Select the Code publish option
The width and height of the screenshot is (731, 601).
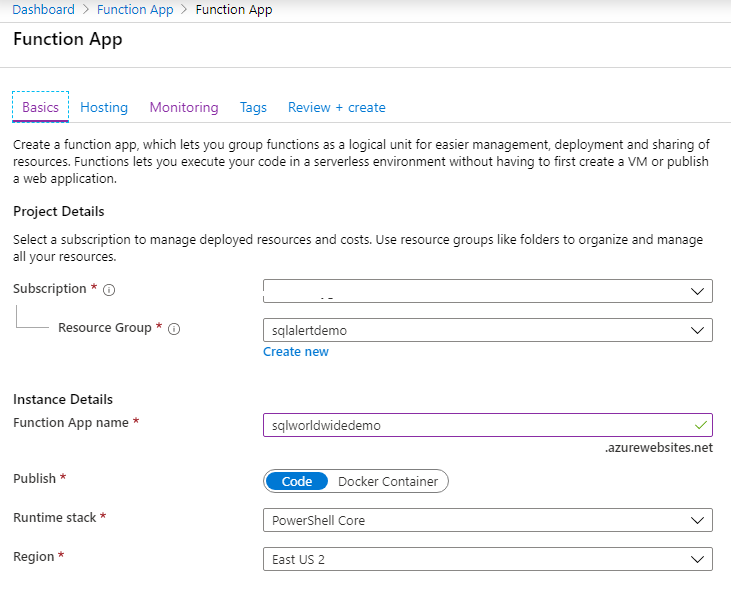click(297, 481)
